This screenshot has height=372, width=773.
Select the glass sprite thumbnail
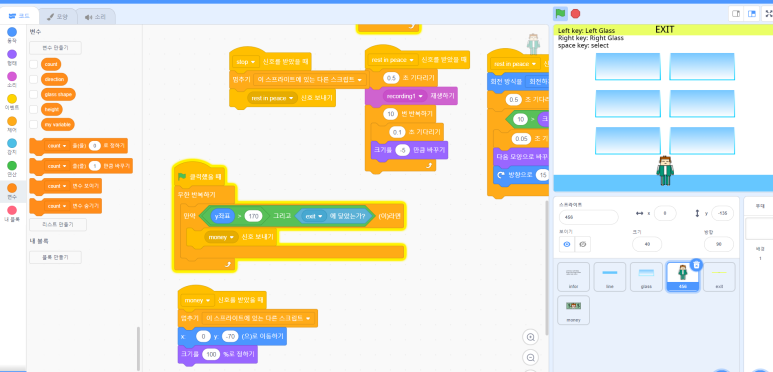(x=646, y=276)
